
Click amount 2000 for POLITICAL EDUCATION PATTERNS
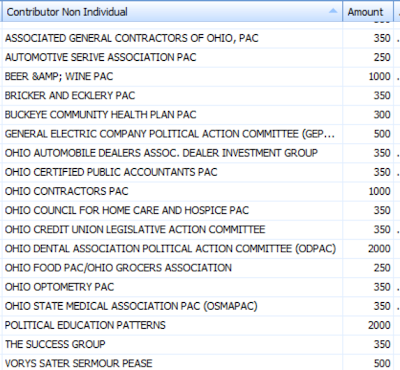click(x=379, y=325)
